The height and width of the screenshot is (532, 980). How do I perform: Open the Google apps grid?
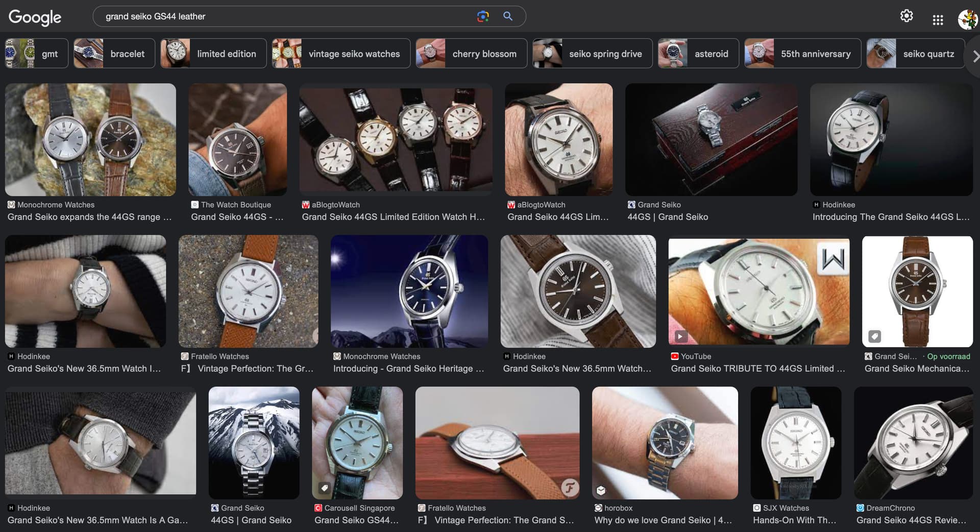[938, 20]
